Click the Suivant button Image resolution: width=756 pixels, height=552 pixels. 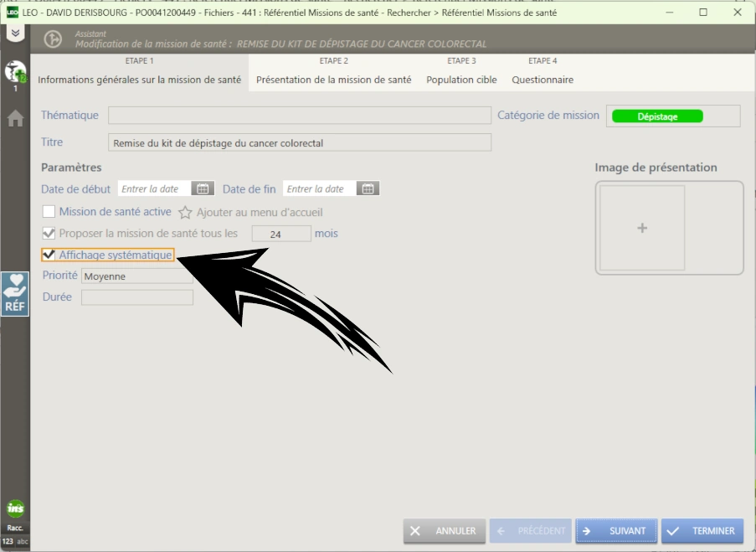(615, 531)
